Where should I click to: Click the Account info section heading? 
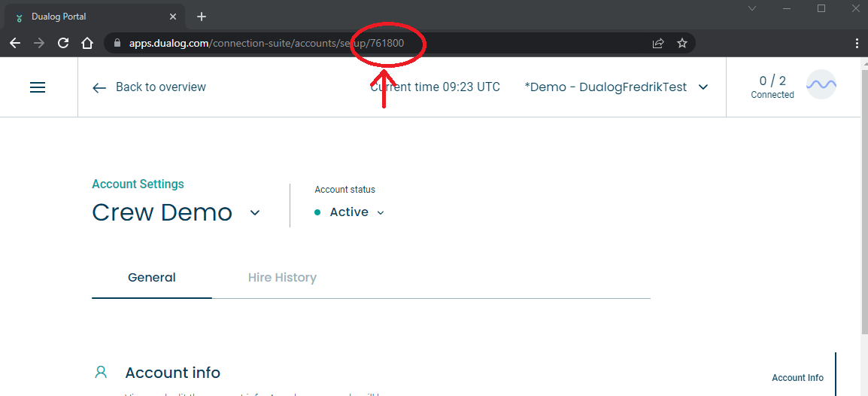(173, 373)
